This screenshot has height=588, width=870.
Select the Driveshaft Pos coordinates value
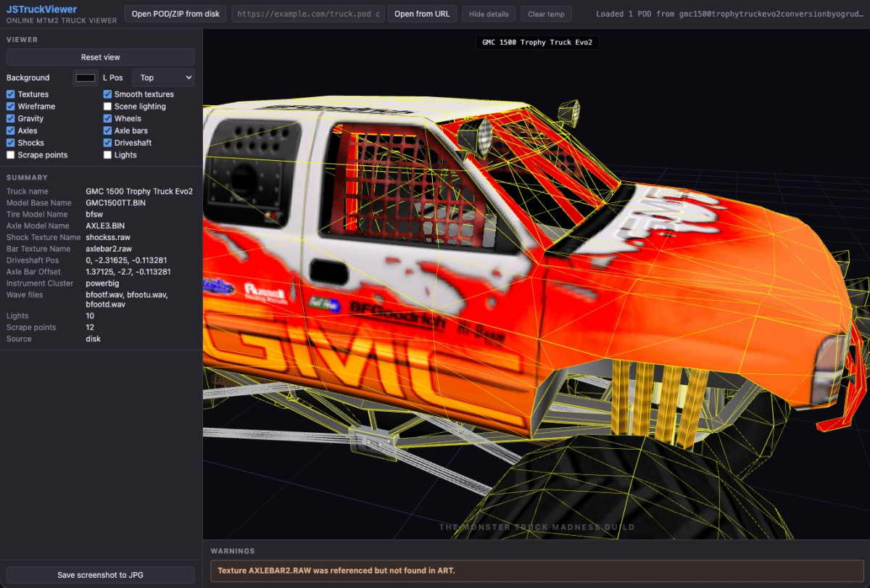(127, 260)
